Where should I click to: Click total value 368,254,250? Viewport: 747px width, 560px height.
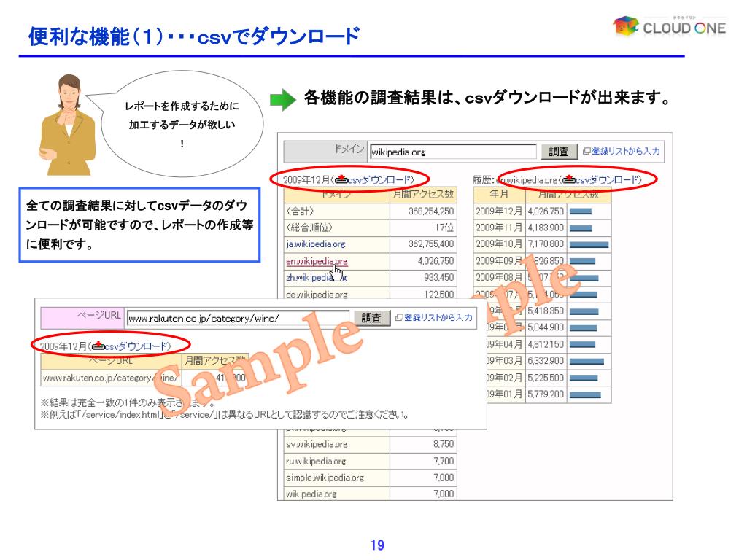pyautogui.click(x=430, y=211)
